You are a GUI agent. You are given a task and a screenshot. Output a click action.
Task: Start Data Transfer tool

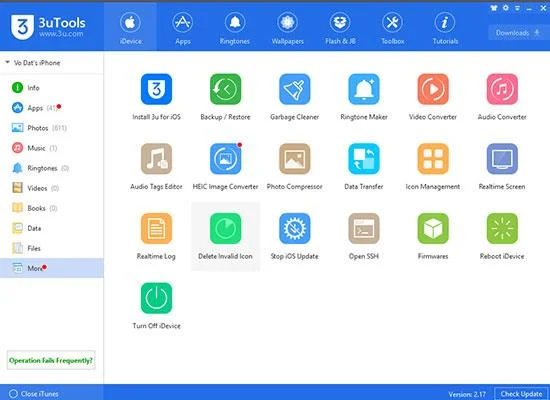tap(364, 159)
